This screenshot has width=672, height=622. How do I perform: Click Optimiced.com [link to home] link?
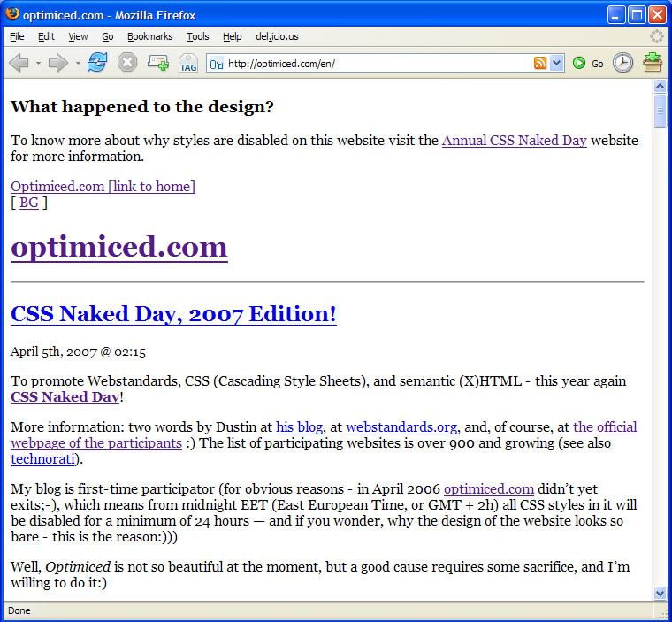103,186
